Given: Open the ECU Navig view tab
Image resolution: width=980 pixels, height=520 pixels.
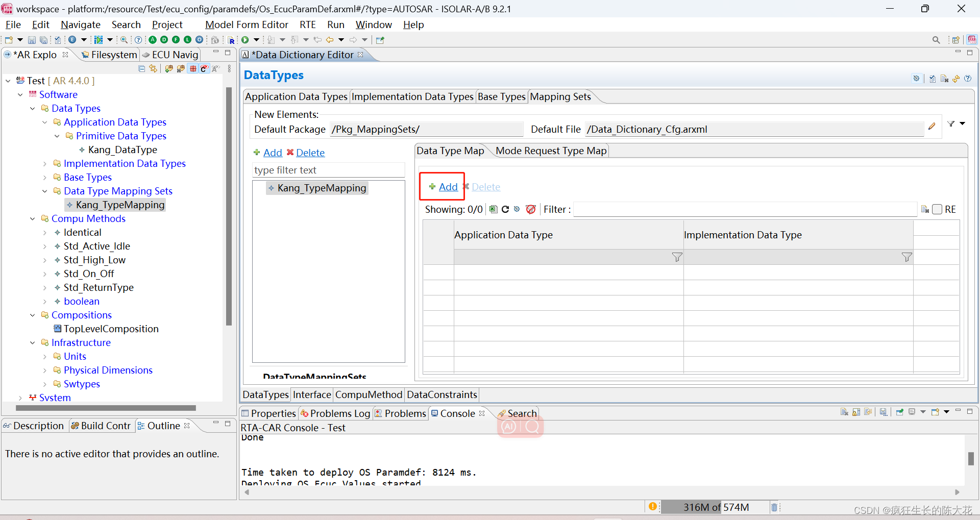Looking at the screenshot, I should click(170, 55).
